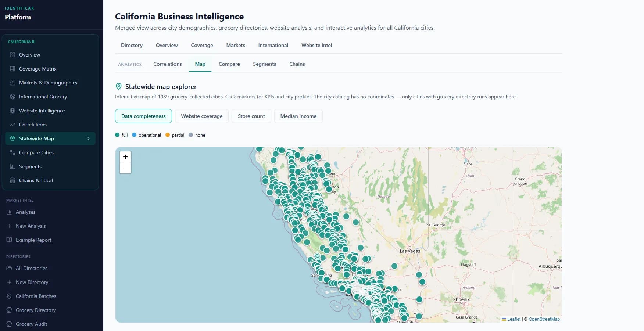Switch to the Correlations analytics sub-tab
Image resolution: width=644 pixels, height=331 pixels.
tap(168, 64)
